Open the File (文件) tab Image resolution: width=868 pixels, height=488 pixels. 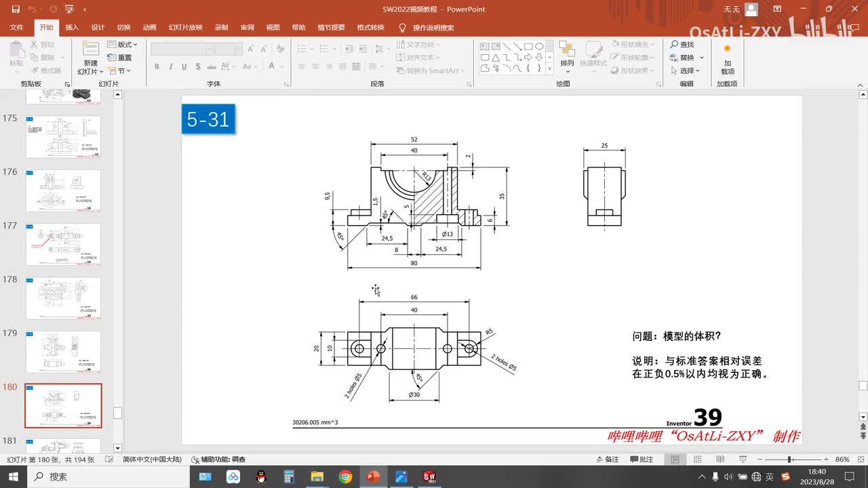tap(17, 28)
